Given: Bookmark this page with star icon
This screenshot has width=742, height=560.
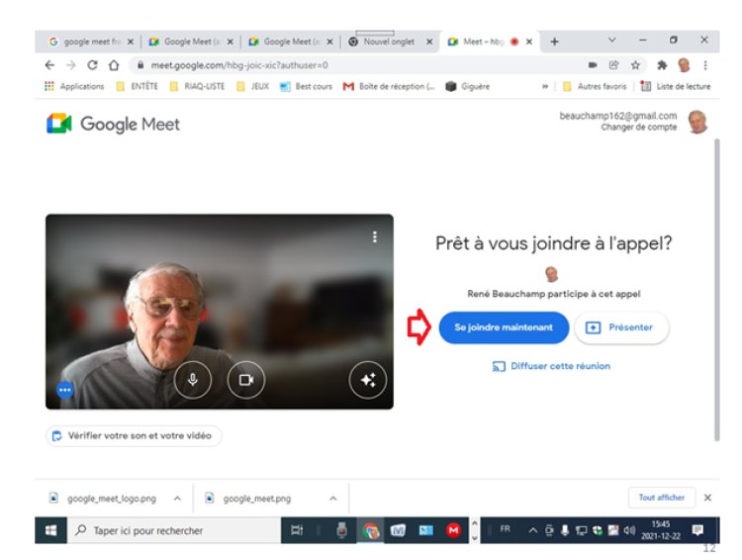Looking at the screenshot, I should pyautogui.click(x=635, y=65).
